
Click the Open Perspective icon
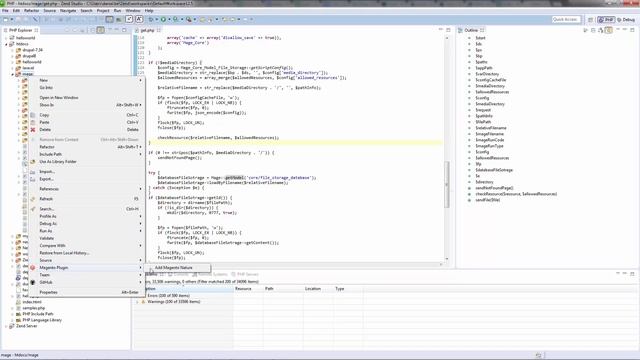coord(591,20)
